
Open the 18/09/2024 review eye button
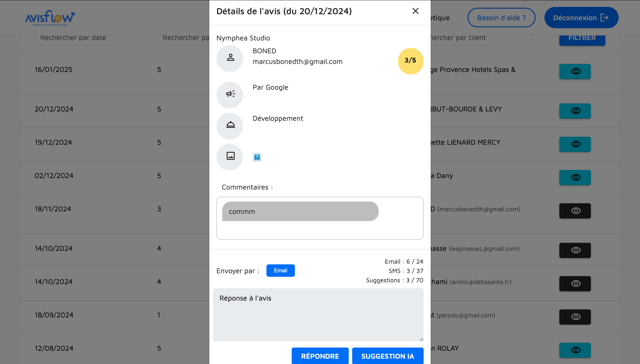click(575, 317)
